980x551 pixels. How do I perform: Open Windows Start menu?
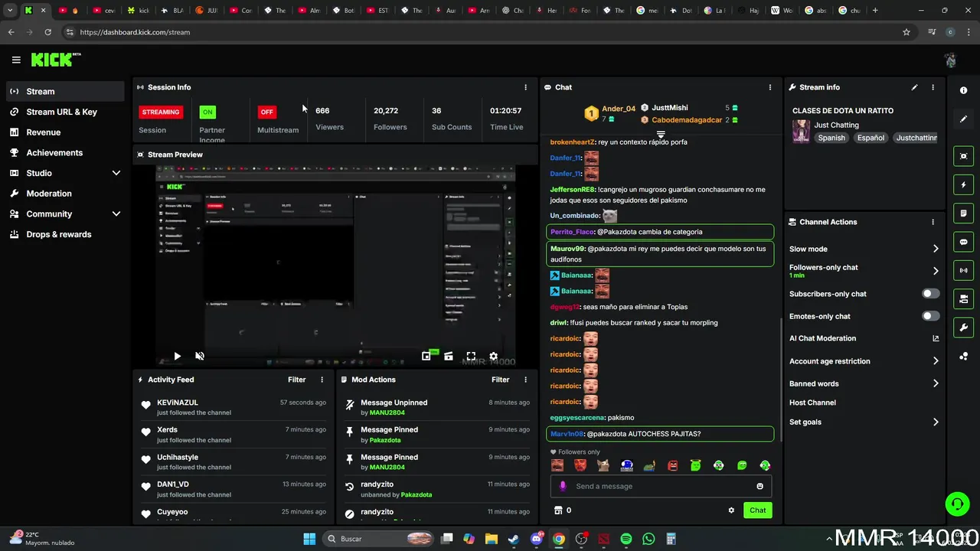[x=309, y=539]
